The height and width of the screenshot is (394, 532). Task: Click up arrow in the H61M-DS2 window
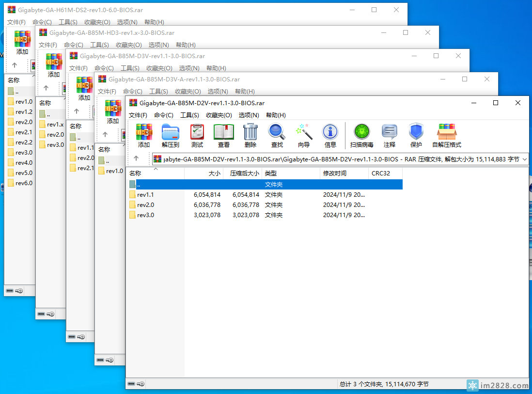point(14,65)
